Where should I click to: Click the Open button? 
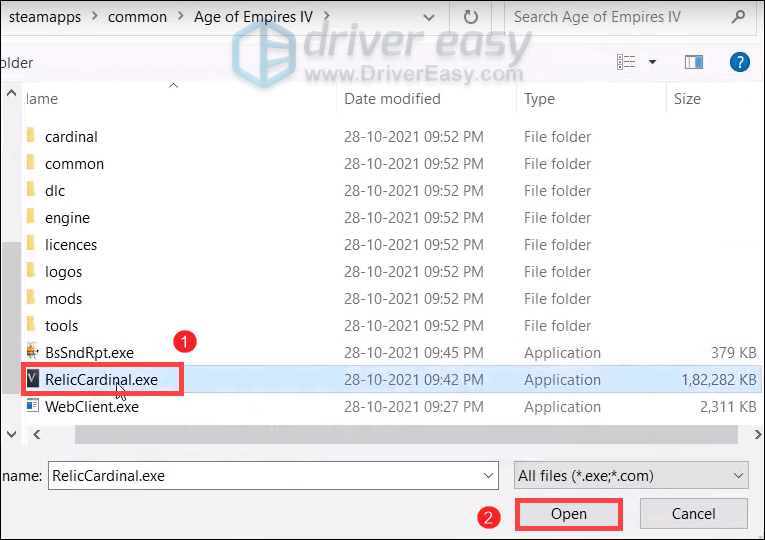pyautogui.click(x=568, y=514)
